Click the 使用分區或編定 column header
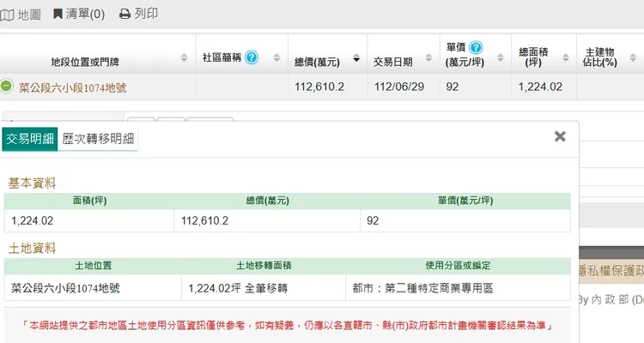Screen dimensions: 644x343 pyautogui.click(x=458, y=266)
